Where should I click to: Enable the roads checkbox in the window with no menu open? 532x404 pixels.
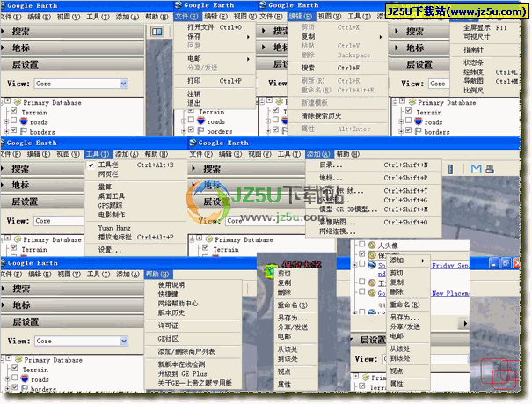pos(14,121)
